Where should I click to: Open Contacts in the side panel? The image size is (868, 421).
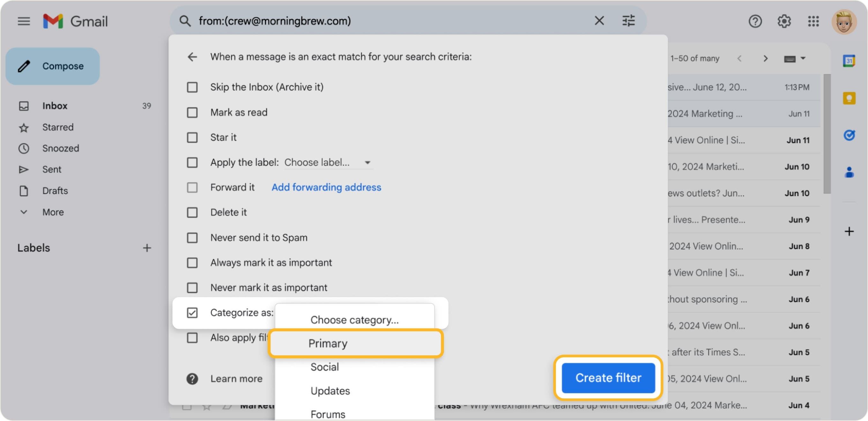(849, 173)
